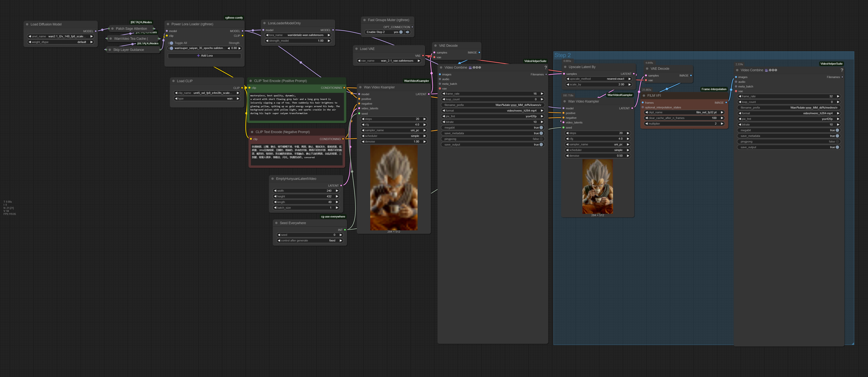Click the negative prompt text box
Viewport: 868px width, 377px height.
297,154
